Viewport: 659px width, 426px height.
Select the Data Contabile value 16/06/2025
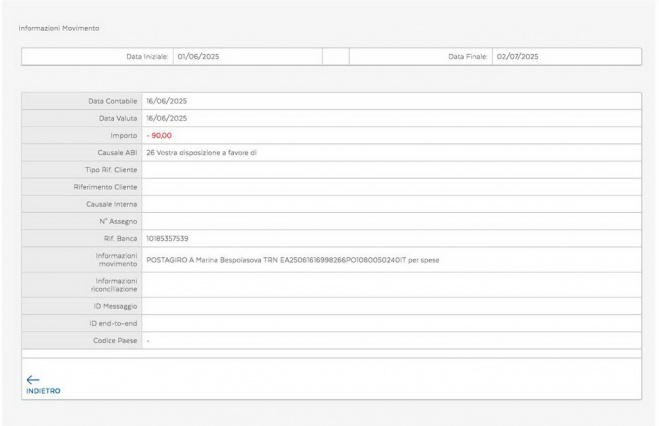click(x=166, y=101)
